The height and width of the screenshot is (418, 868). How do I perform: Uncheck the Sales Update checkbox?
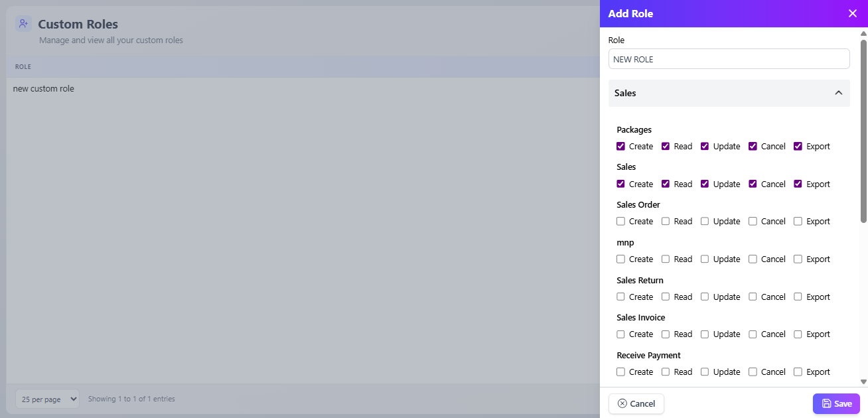tap(705, 184)
